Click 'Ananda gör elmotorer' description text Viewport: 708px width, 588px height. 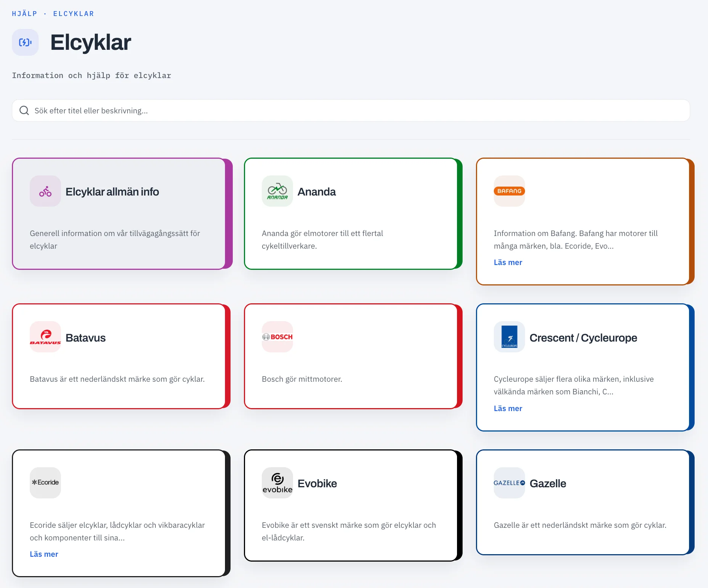coord(322,240)
